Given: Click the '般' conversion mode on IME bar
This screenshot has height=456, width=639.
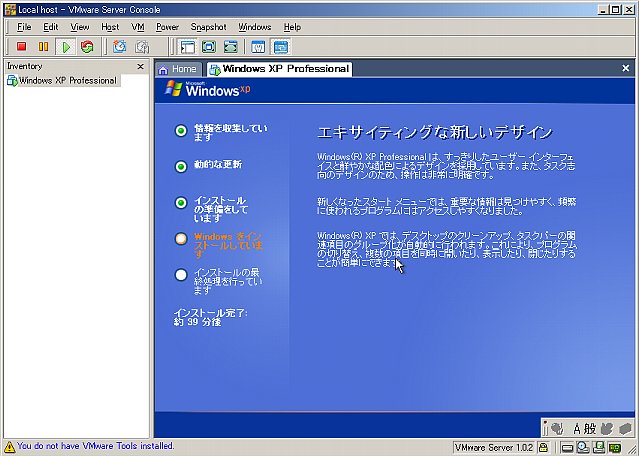Looking at the screenshot, I should pos(589,429).
